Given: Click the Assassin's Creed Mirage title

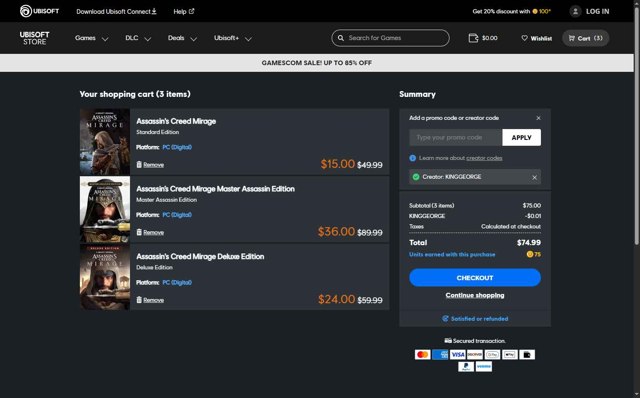Looking at the screenshot, I should click(x=176, y=121).
